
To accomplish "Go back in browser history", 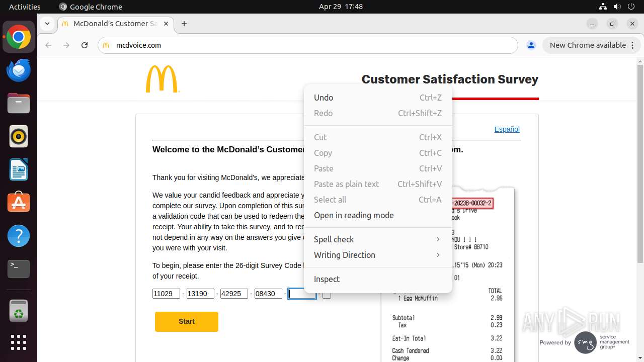I will click(48, 45).
